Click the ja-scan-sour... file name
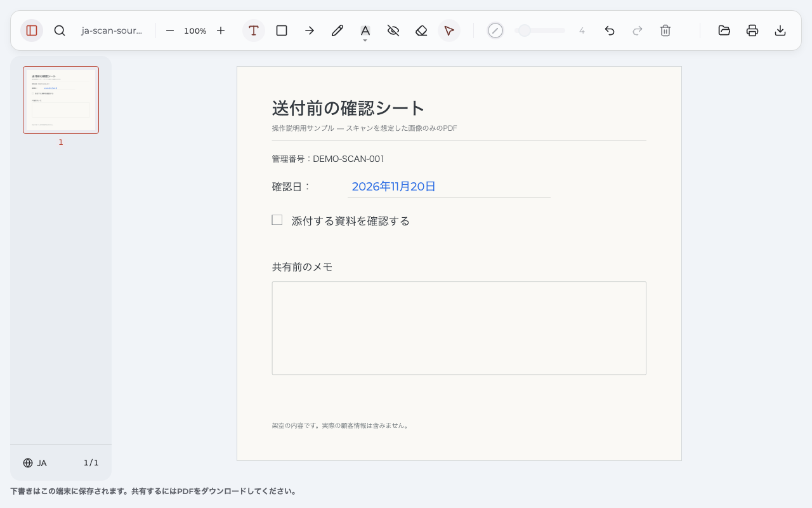 coord(112,30)
